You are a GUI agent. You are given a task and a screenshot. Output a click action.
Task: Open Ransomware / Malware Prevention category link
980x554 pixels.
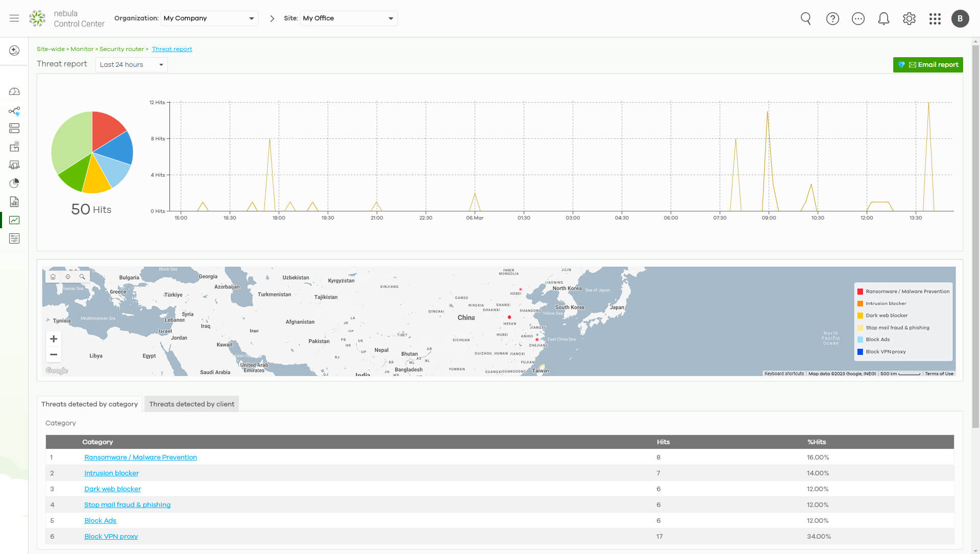click(x=140, y=457)
